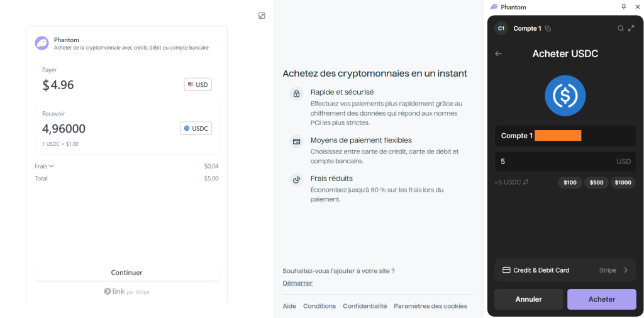Expand Phantom wallet to full view

point(631,28)
